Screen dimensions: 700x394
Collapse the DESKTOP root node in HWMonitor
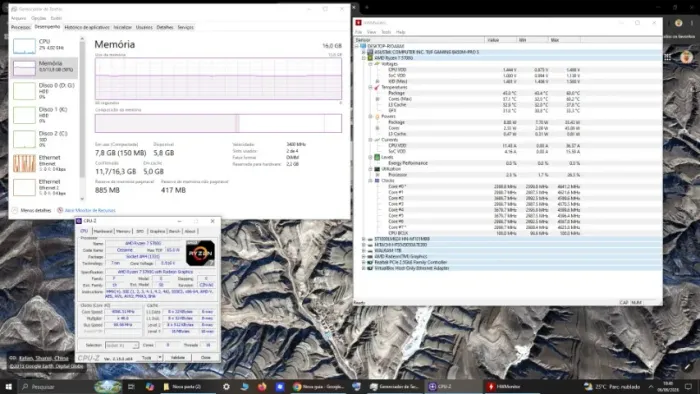tap(357, 46)
